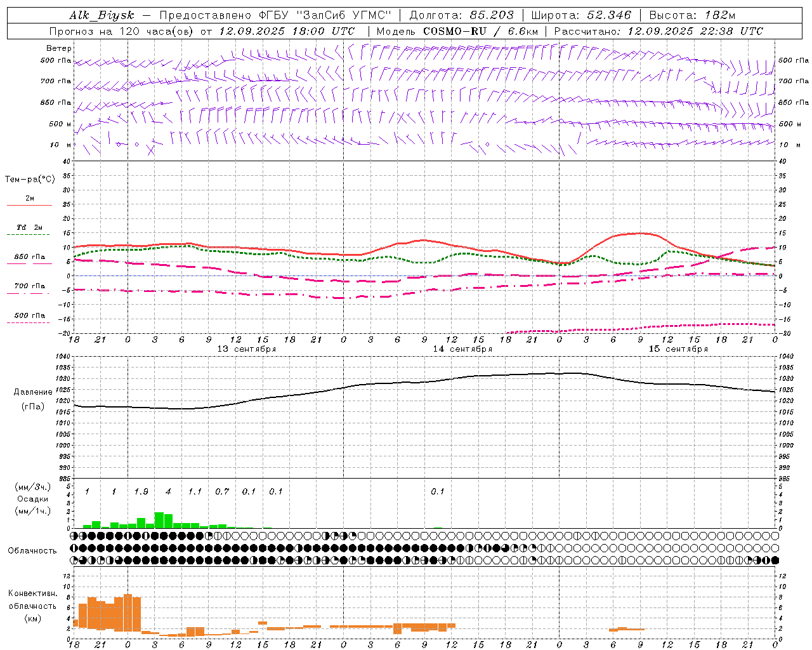Click the 14 сентября date label
This screenshot has width=812, height=650.
coord(462,349)
